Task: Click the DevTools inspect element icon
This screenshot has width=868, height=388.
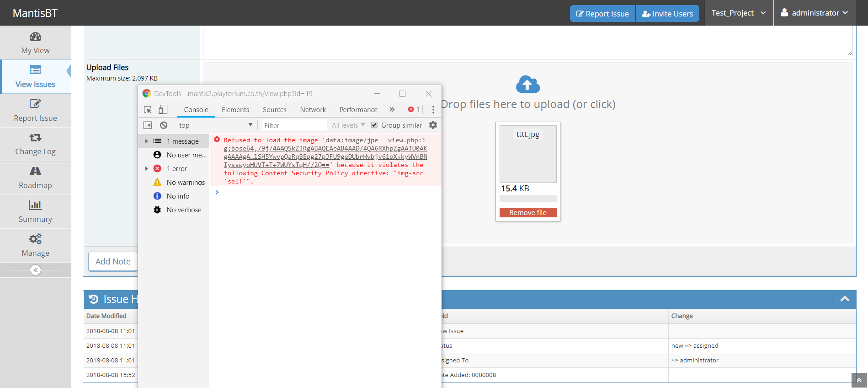Action: [148, 110]
